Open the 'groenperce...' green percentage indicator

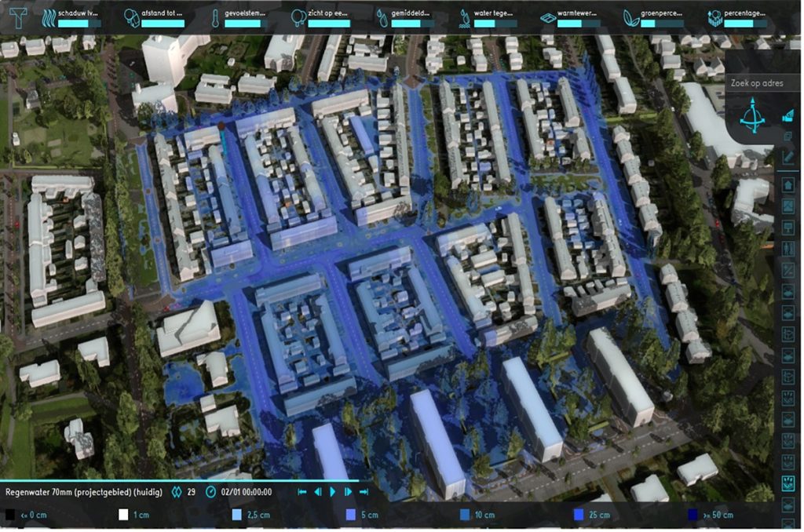tap(653, 17)
